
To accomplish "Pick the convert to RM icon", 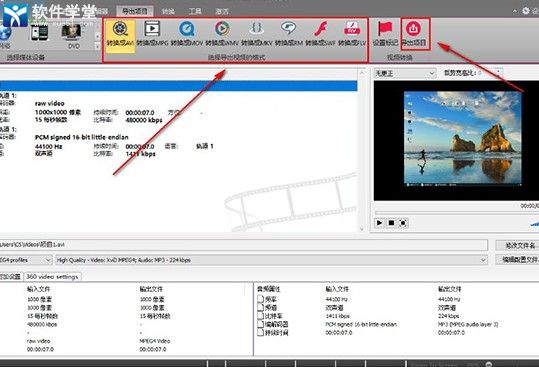I will (x=288, y=29).
